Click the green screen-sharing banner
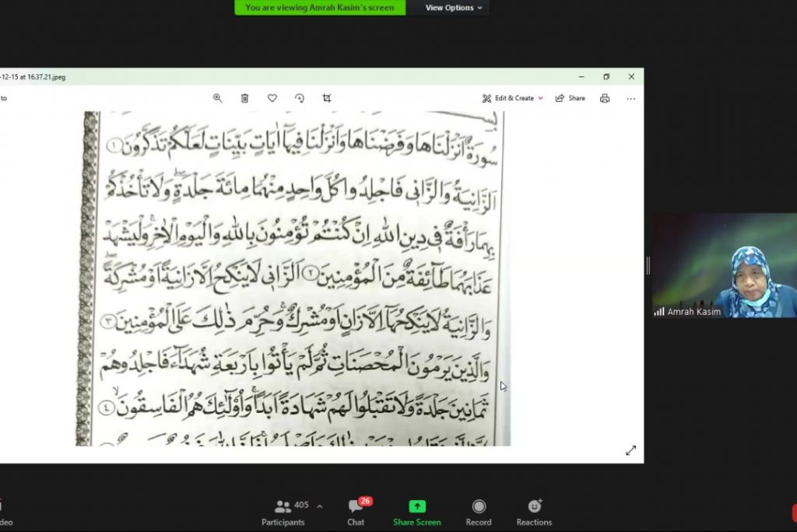797x532 pixels. point(319,7)
